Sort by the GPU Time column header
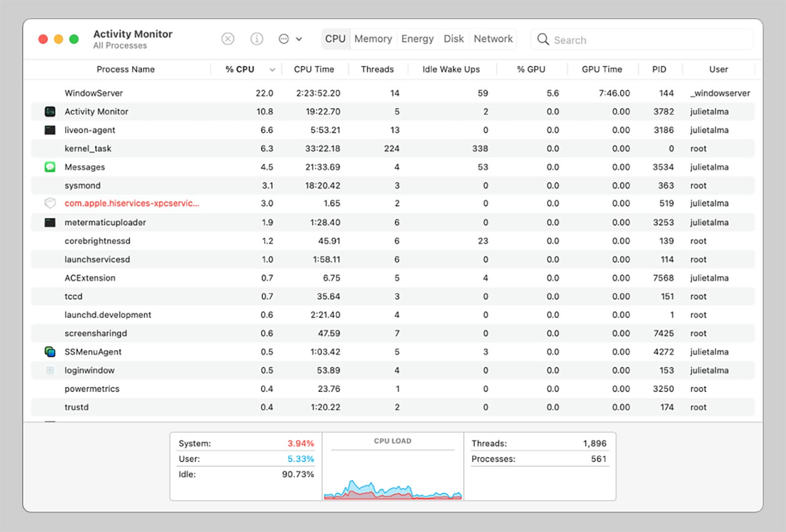This screenshot has width=786, height=532. coord(602,69)
